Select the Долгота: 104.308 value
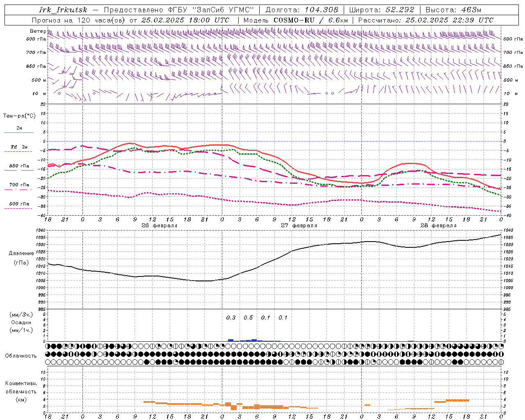This screenshot has height=420, width=525. tap(302, 10)
